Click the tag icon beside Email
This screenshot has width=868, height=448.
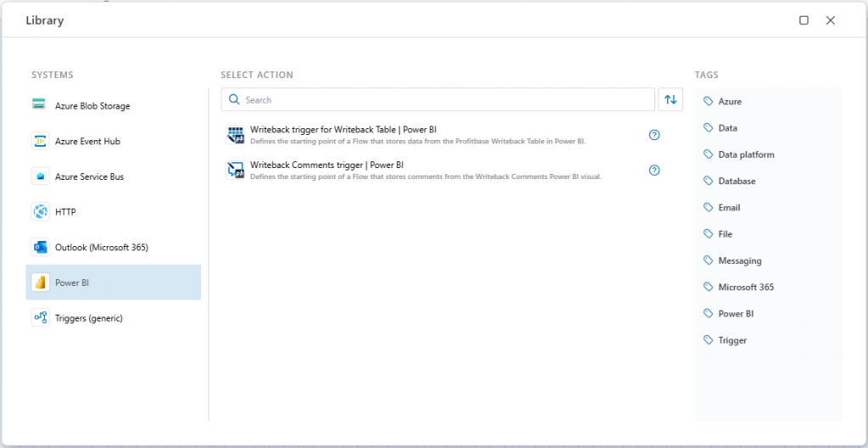tap(708, 207)
